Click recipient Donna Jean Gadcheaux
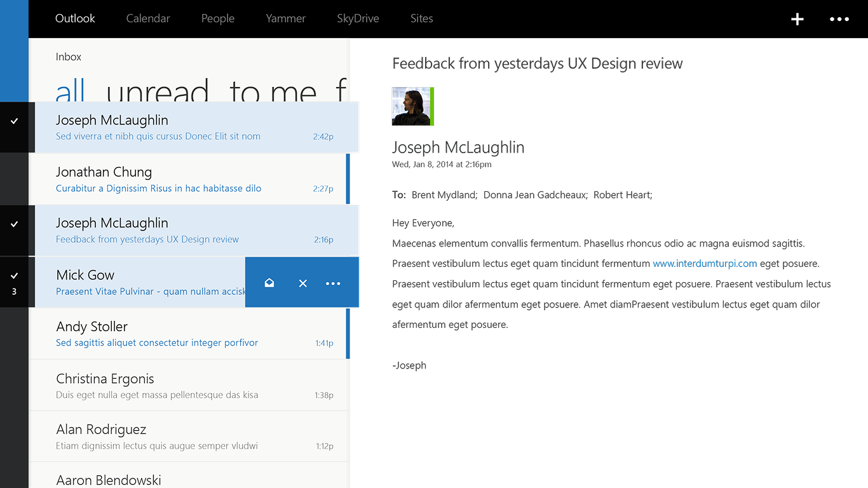The width and height of the screenshot is (868, 488). point(536,195)
